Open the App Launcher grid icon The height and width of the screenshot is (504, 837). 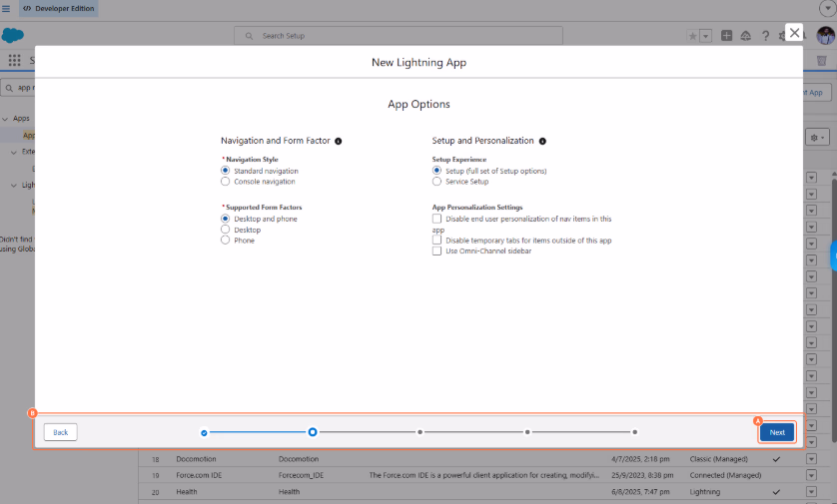click(x=14, y=60)
